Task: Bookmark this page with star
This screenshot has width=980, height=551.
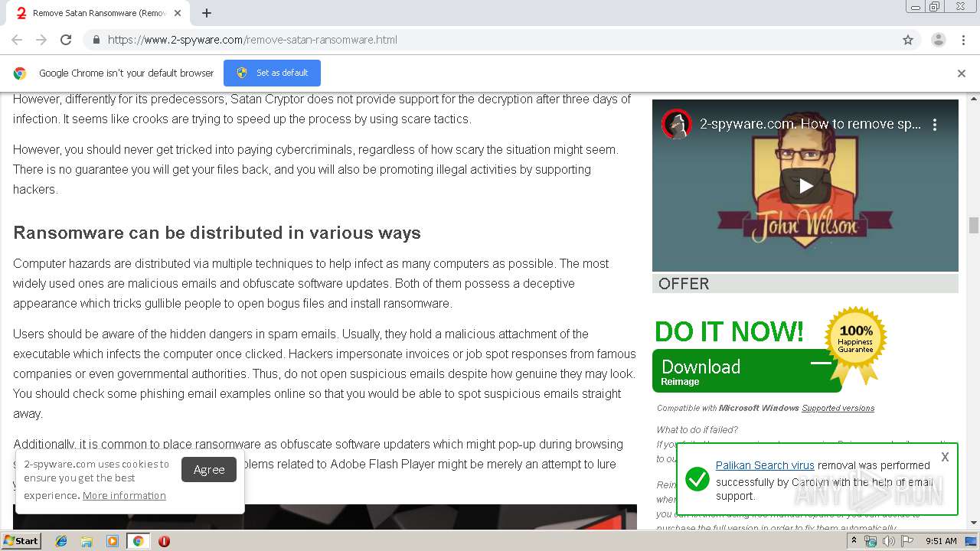Action: [908, 40]
